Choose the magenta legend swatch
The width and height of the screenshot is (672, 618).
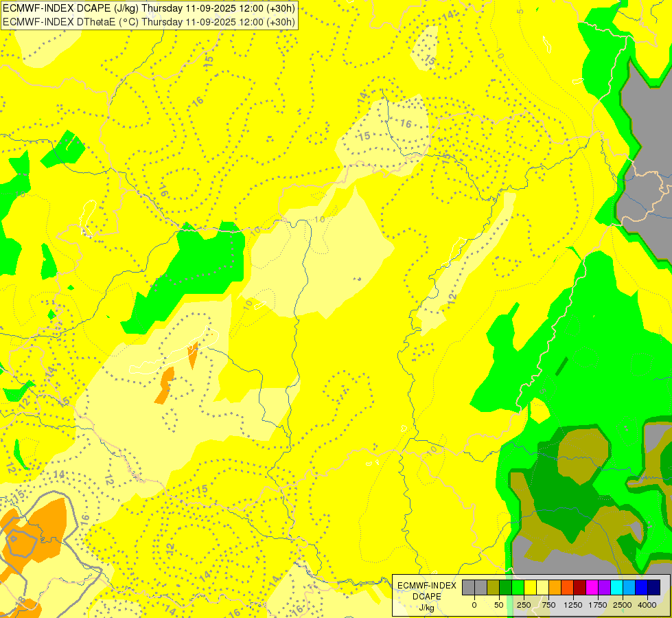tap(592, 587)
